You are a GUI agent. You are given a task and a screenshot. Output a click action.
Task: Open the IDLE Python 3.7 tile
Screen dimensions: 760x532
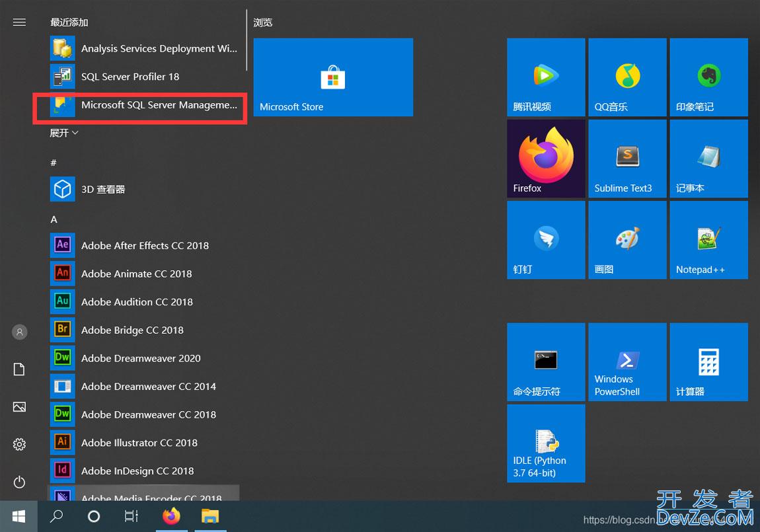pos(546,443)
